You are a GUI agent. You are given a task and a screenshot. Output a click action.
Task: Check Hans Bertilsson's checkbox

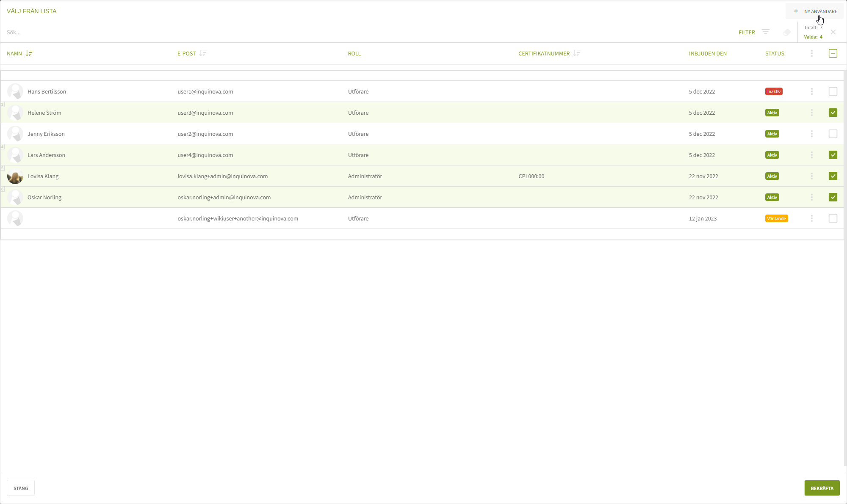pos(833,91)
